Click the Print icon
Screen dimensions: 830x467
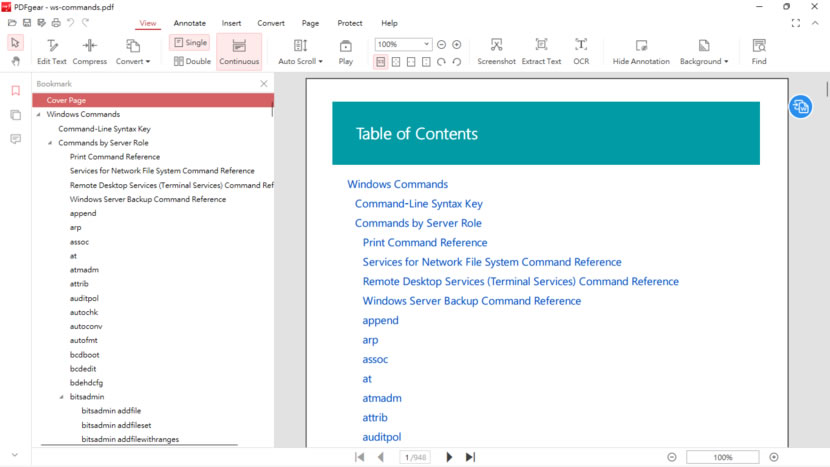(x=56, y=23)
